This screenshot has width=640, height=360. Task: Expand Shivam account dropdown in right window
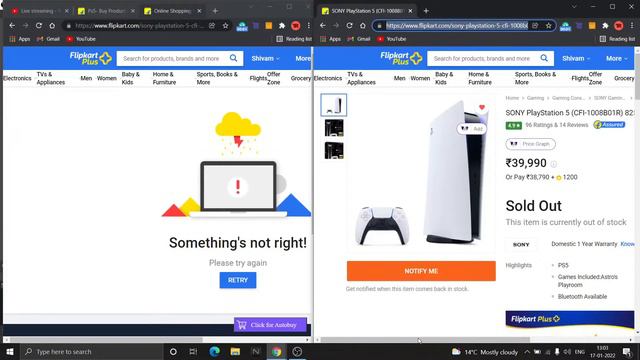(576, 58)
